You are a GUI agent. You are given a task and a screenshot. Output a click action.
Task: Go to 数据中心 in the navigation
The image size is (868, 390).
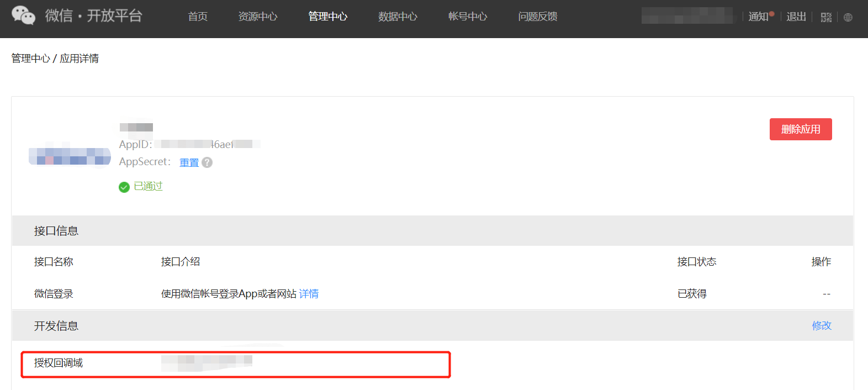[x=398, y=17]
